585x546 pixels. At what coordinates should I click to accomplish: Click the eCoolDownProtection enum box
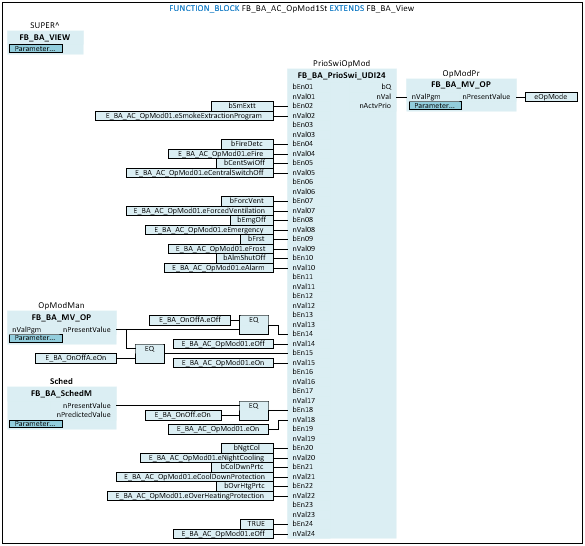pos(195,477)
